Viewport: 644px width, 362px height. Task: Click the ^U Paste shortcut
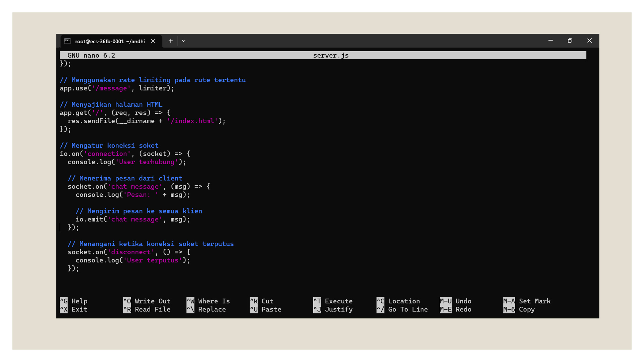pos(266,309)
